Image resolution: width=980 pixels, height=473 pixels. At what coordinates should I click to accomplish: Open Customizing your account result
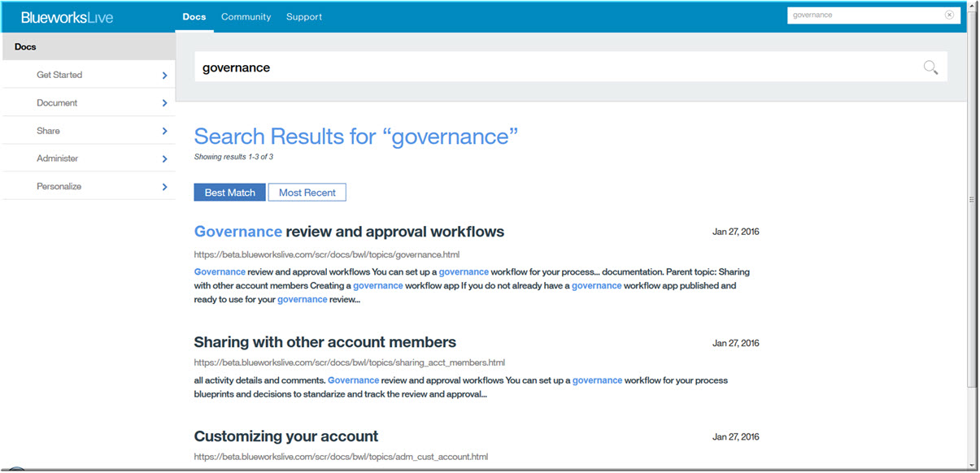[286, 436]
